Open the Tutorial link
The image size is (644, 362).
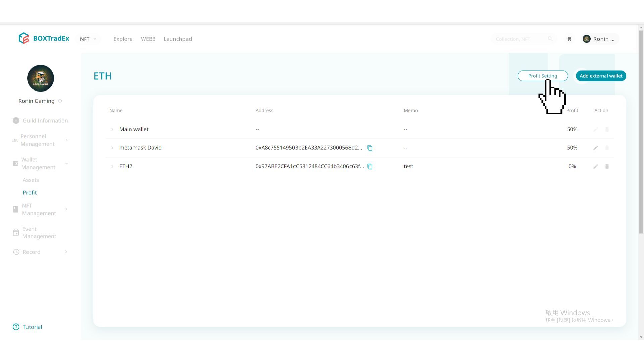[x=32, y=327]
